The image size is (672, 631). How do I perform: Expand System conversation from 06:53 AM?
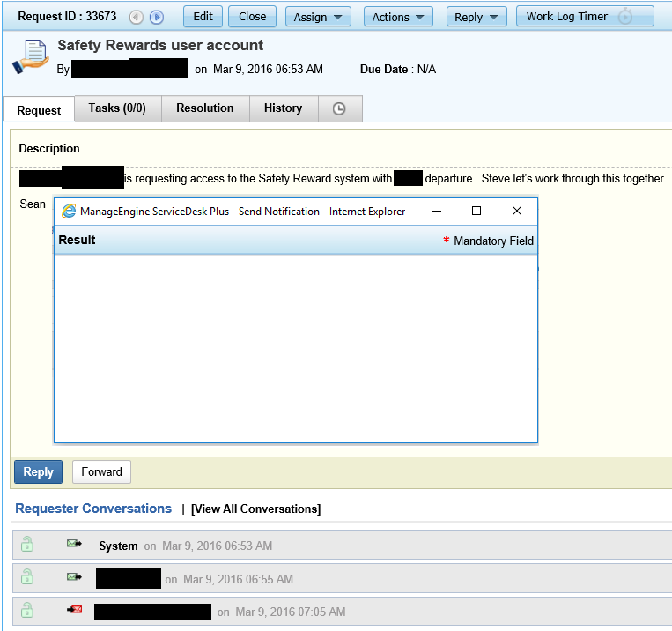(342, 545)
